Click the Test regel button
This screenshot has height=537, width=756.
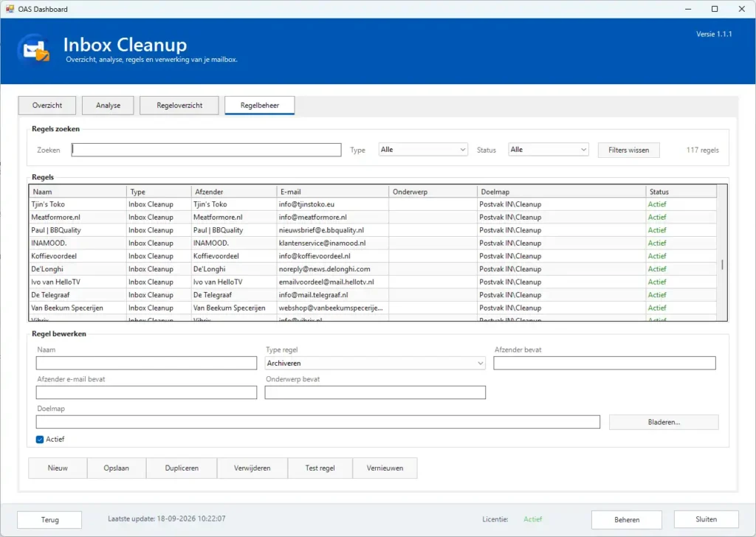point(320,468)
